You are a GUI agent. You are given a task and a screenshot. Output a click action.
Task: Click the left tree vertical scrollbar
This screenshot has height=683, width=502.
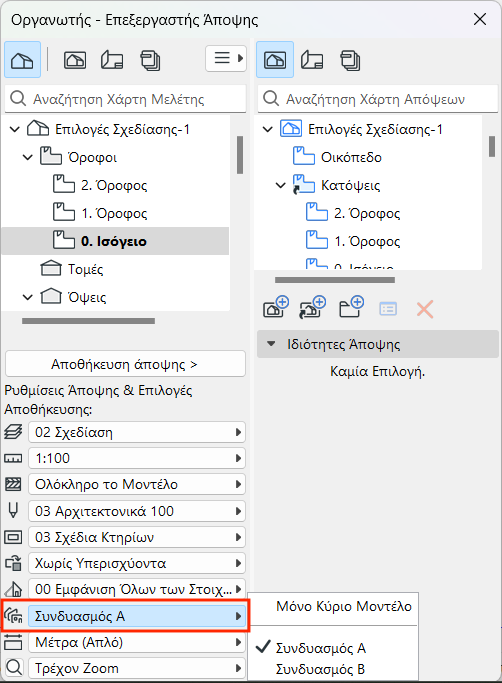(x=240, y=155)
